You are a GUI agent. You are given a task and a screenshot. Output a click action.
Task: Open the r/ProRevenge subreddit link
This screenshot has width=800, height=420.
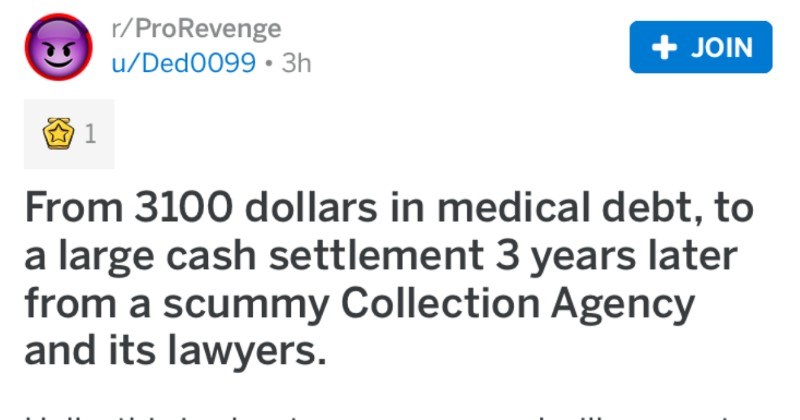(197, 28)
